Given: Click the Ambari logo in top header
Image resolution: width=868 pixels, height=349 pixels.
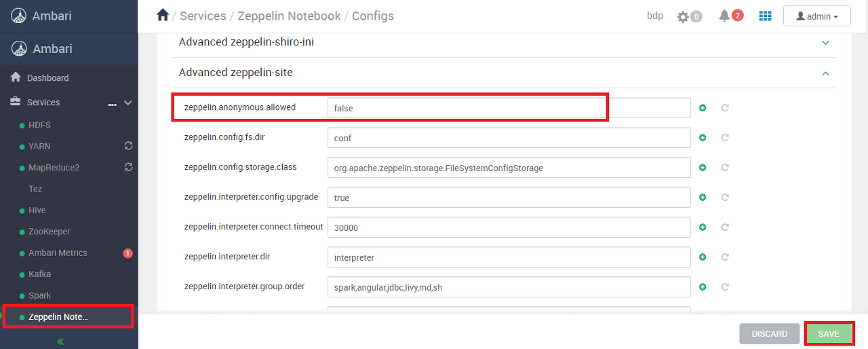Looking at the screenshot, I should coord(19,16).
